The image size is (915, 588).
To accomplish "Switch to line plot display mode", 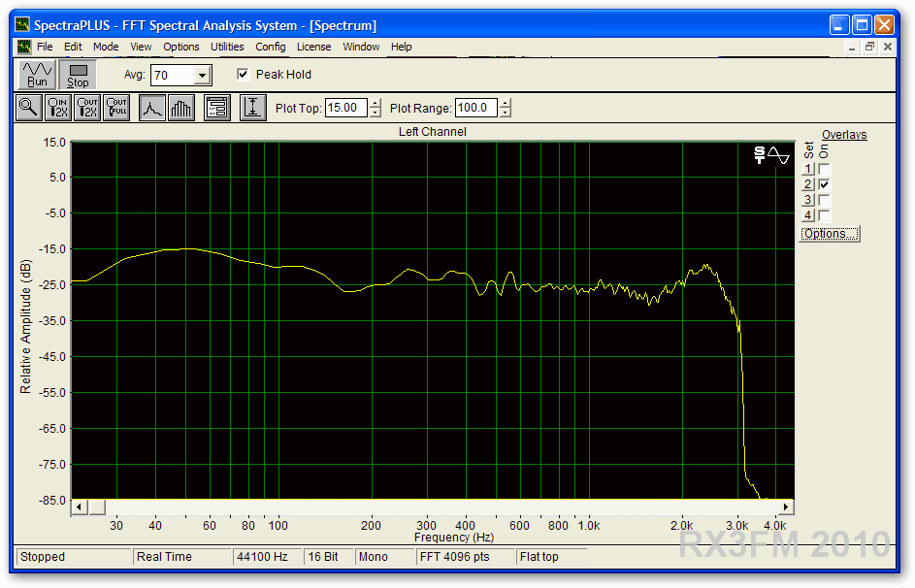I will click(x=151, y=108).
